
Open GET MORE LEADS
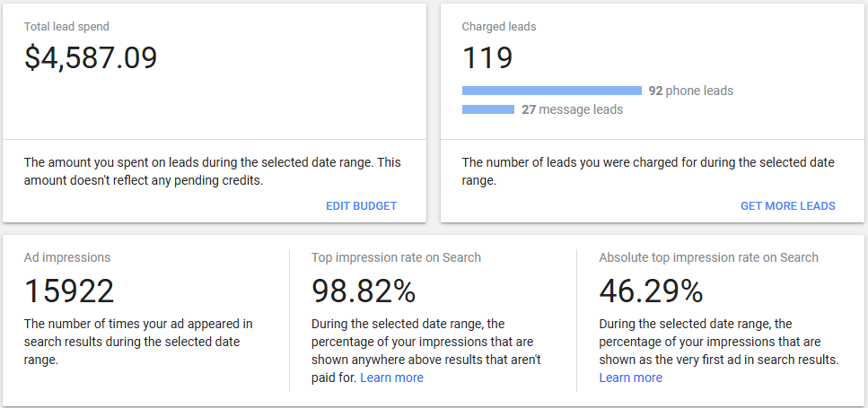point(787,206)
